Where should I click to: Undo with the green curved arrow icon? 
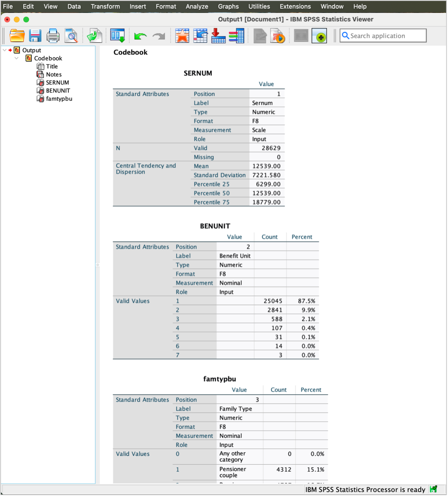coord(141,36)
